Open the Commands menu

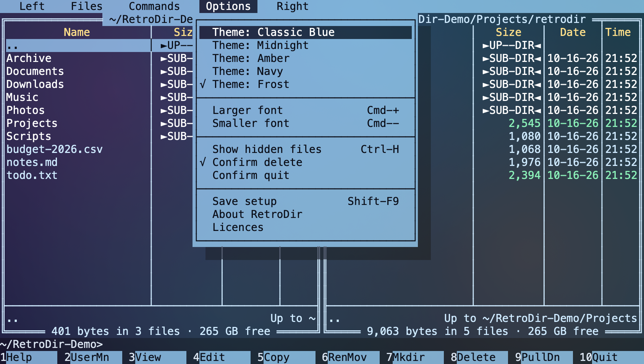[154, 6]
